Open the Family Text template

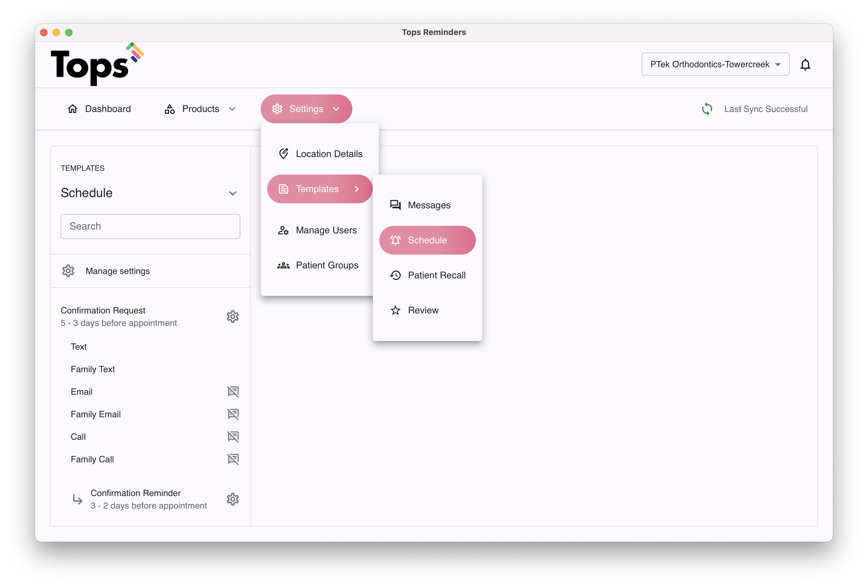[93, 369]
